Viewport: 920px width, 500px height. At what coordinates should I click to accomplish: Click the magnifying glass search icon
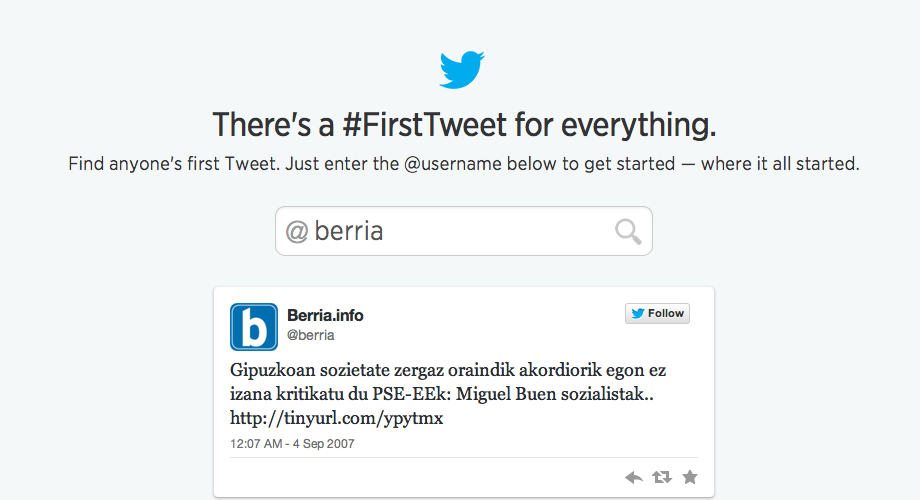click(628, 231)
